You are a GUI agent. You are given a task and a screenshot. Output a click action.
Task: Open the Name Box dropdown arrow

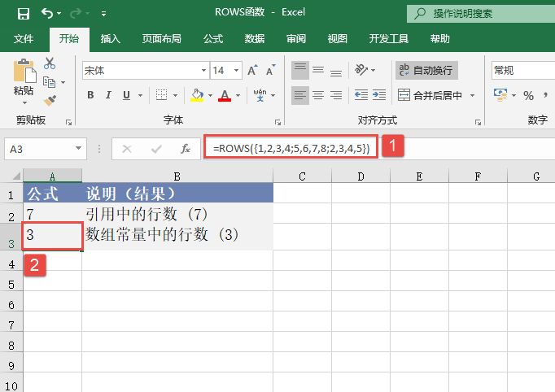tap(79, 148)
